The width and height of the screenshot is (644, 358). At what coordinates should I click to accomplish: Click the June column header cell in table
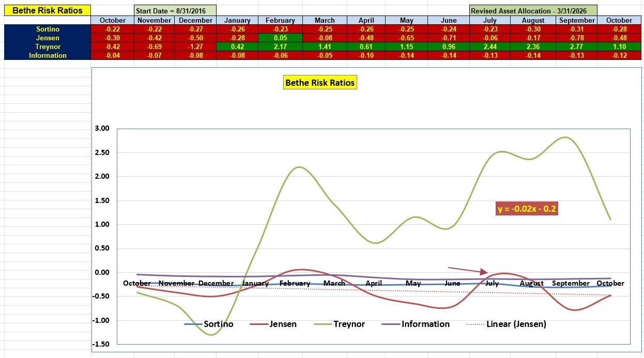tap(449, 20)
